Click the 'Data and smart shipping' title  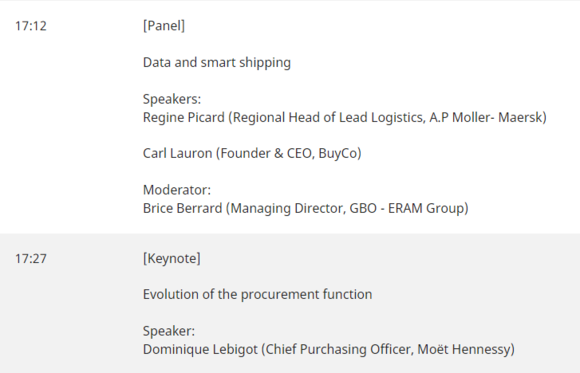point(217,63)
